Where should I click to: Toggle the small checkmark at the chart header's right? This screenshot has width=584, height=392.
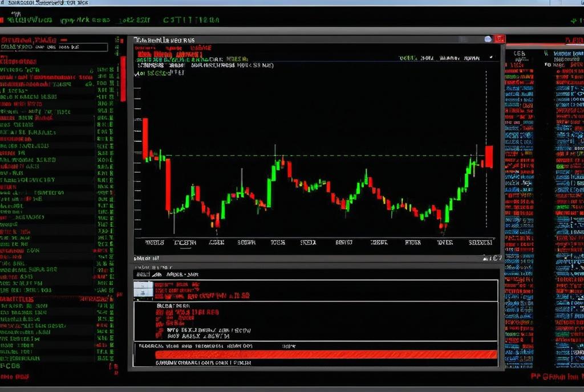491,58
